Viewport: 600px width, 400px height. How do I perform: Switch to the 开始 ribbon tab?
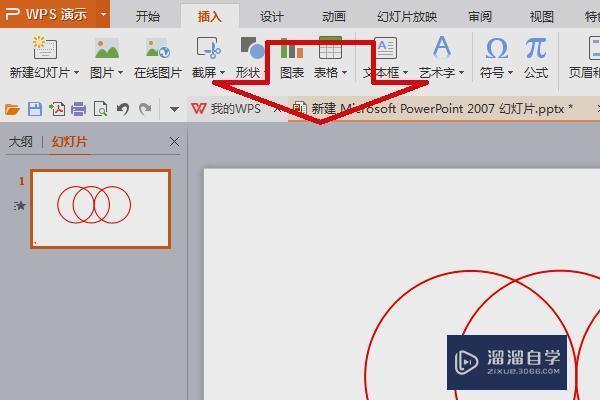(148, 16)
